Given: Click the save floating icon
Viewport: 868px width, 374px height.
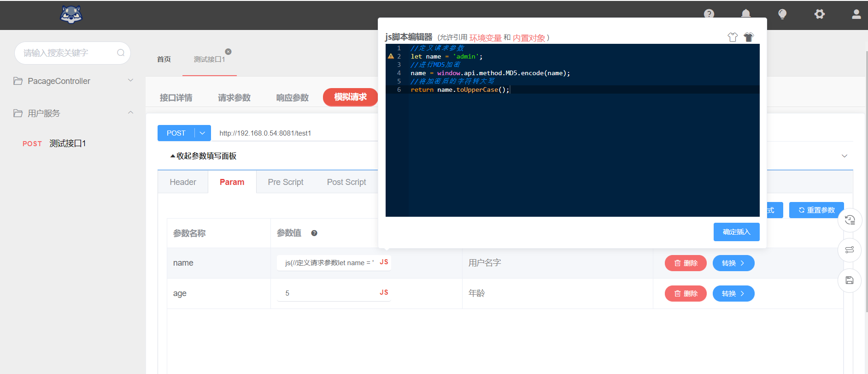Looking at the screenshot, I should coord(850,280).
